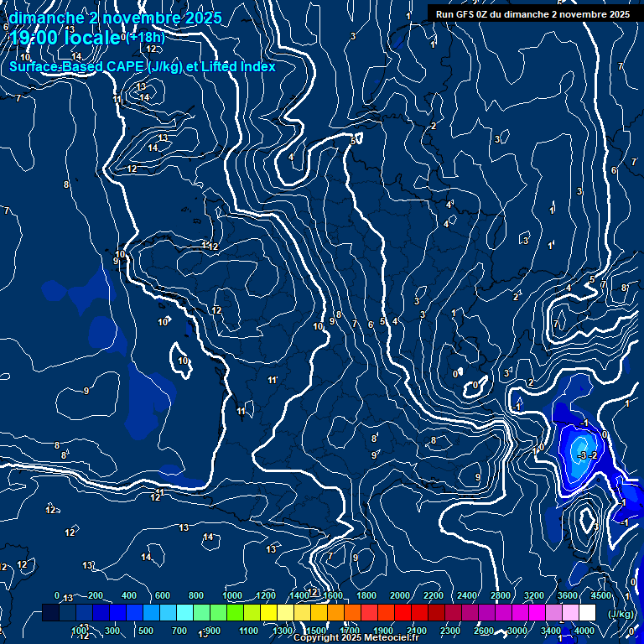Click the '3400' legend value

pos(550,631)
